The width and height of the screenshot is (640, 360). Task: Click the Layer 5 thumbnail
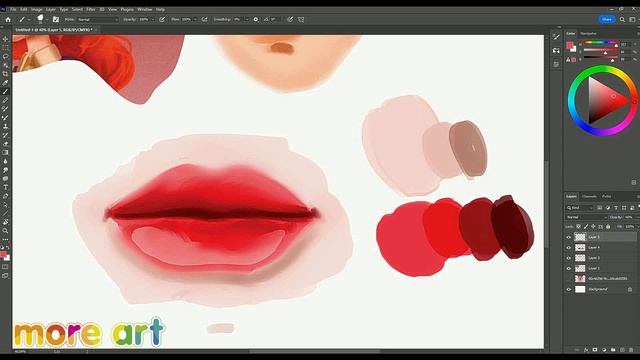(x=580, y=237)
